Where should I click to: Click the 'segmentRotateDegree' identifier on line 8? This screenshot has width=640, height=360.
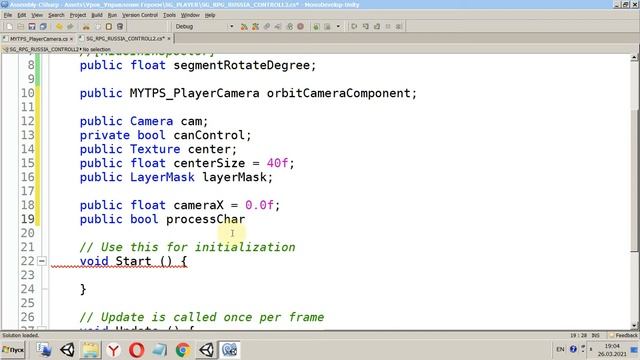click(241, 65)
